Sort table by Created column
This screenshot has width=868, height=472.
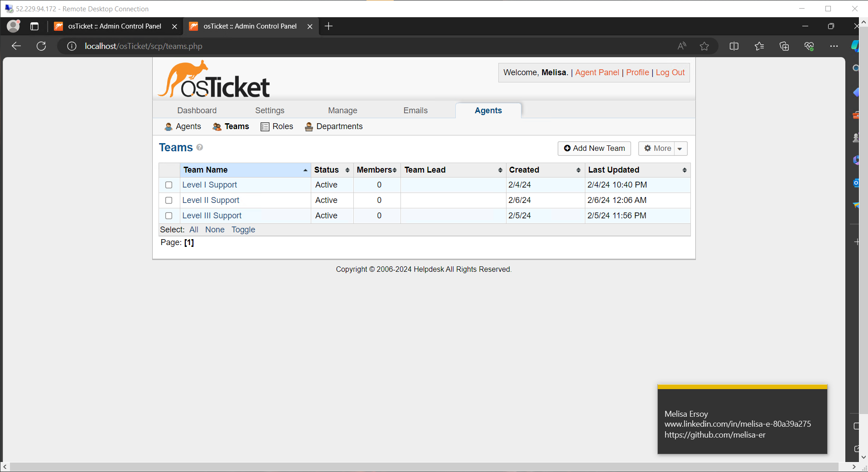545,170
